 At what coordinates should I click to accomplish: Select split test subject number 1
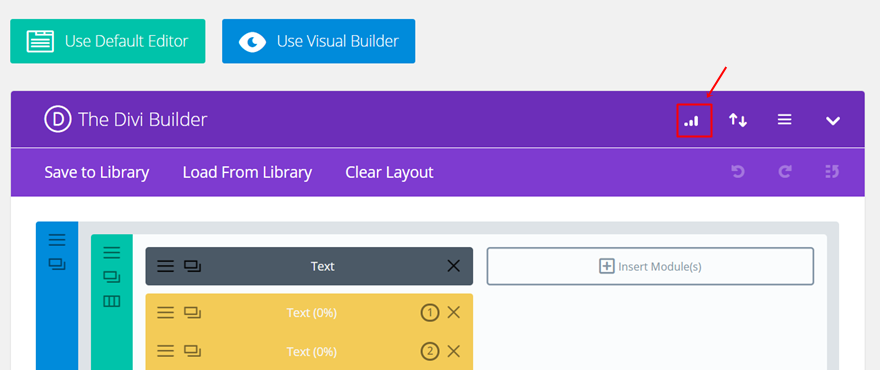pyautogui.click(x=430, y=313)
